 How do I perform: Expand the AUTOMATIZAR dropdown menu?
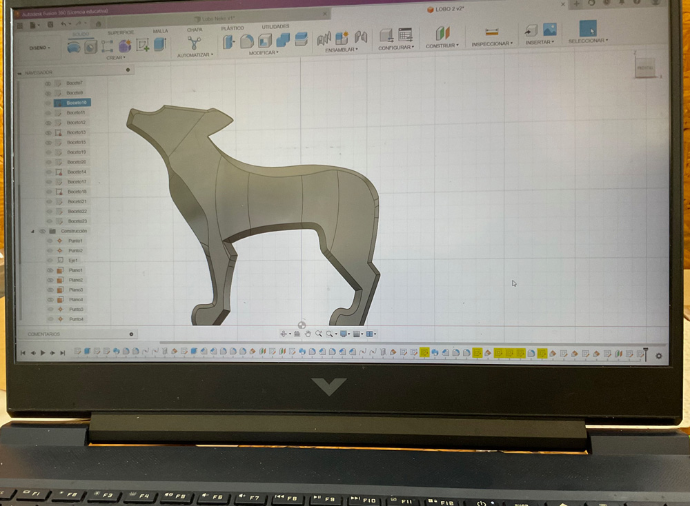point(195,55)
